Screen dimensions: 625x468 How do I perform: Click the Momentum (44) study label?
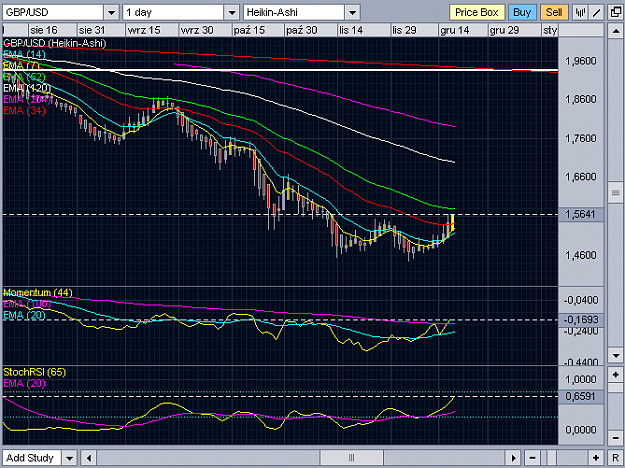click(x=38, y=293)
